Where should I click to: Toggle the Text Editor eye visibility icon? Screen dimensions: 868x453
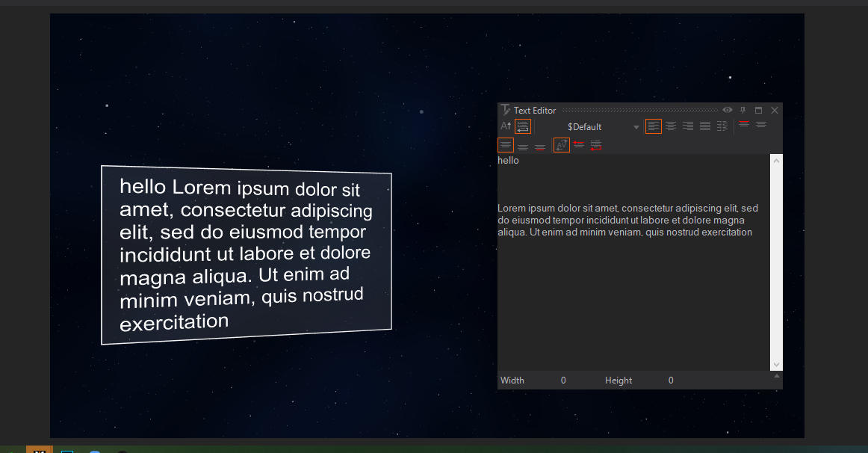[728, 110]
